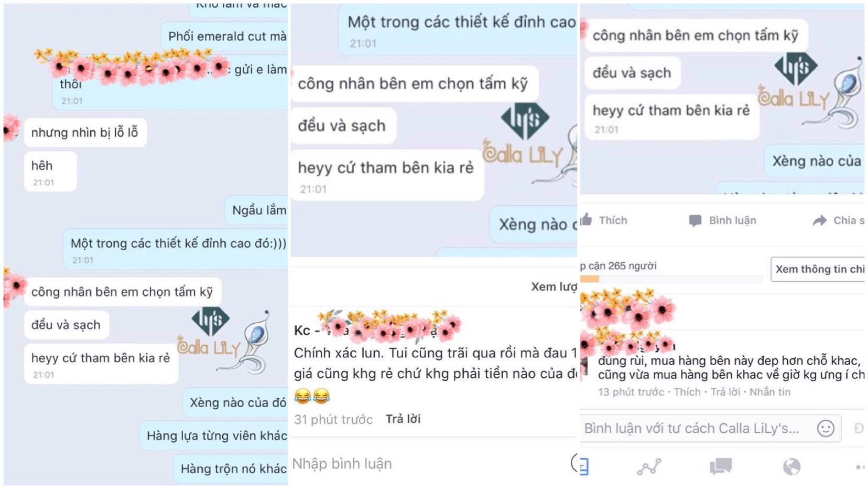Click Trả lời under the 13 phút trước comment
Viewport: 868px width, 489px height.
725,392
